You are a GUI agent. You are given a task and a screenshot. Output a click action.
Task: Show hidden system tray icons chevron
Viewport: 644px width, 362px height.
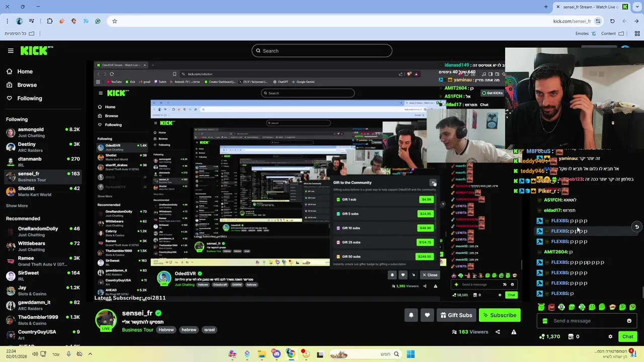[x=90, y=354]
